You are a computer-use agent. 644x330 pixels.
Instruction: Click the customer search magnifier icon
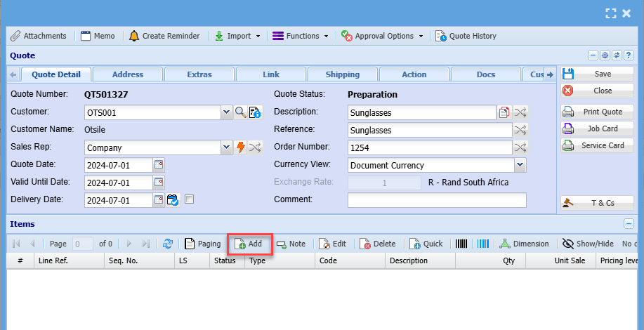240,112
